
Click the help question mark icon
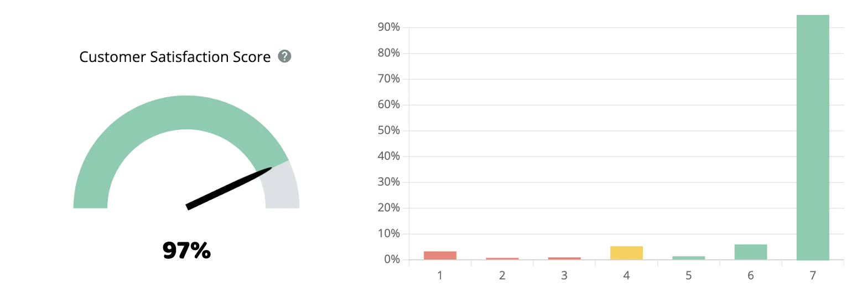click(x=284, y=56)
